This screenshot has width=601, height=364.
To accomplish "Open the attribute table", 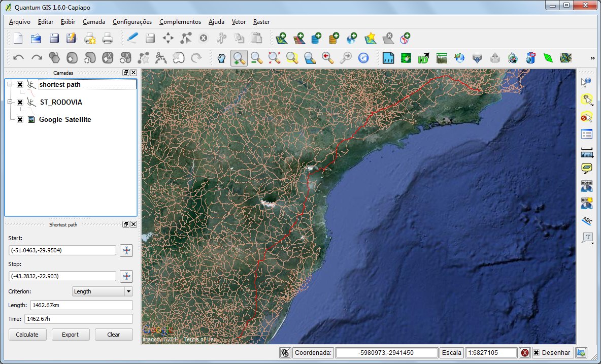I will [x=586, y=134].
